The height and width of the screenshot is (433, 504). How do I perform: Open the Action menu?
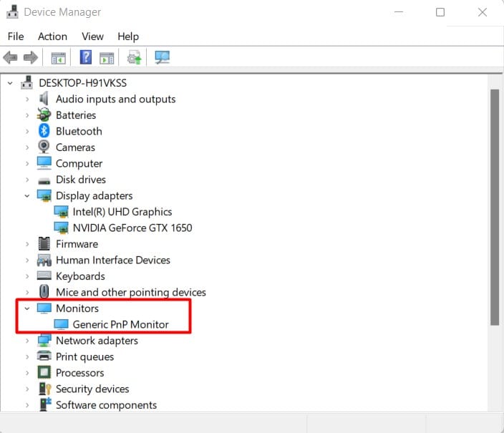[x=52, y=37]
